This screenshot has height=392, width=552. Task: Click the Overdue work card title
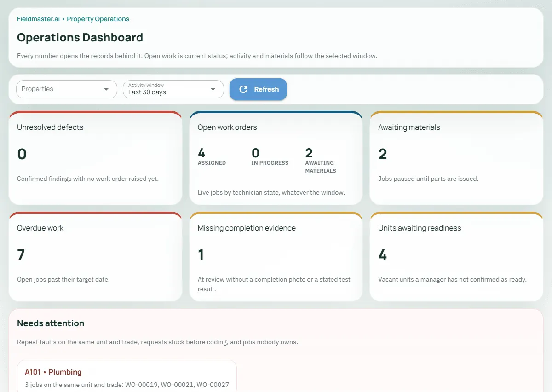(x=40, y=228)
